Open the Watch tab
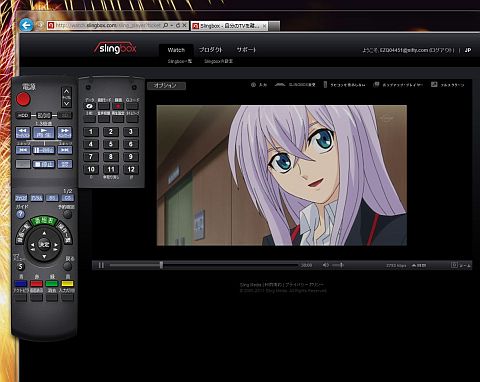This screenshot has width=480, height=382. tap(176, 50)
